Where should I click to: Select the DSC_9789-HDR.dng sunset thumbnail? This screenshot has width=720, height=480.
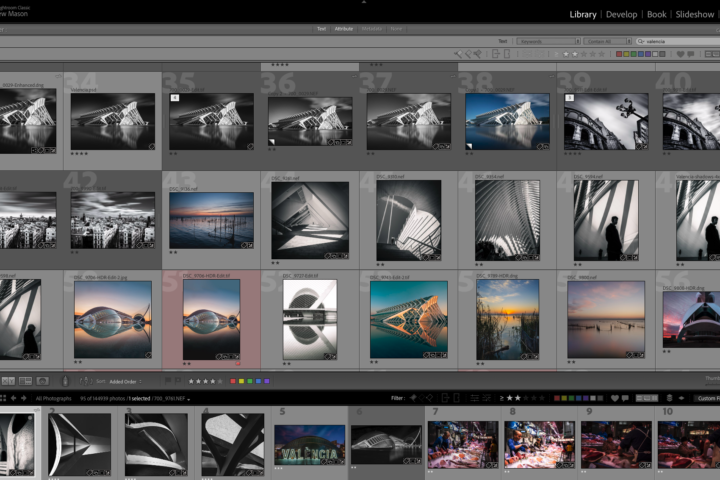point(507,320)
